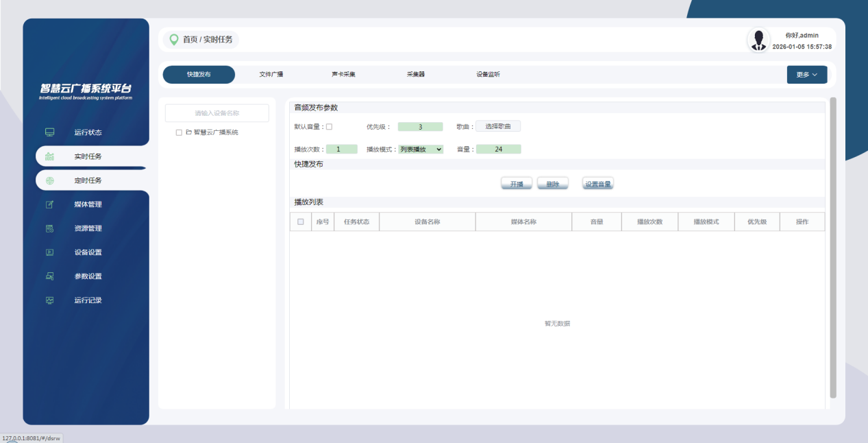This screenshot has height=443, width=868.
Task: Click the 定时任务 clock icon in sidebar
Action: [49, 180]
